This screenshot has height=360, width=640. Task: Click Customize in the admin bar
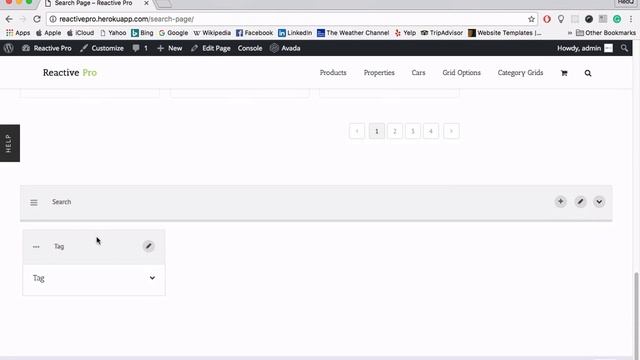coord(102,48)
